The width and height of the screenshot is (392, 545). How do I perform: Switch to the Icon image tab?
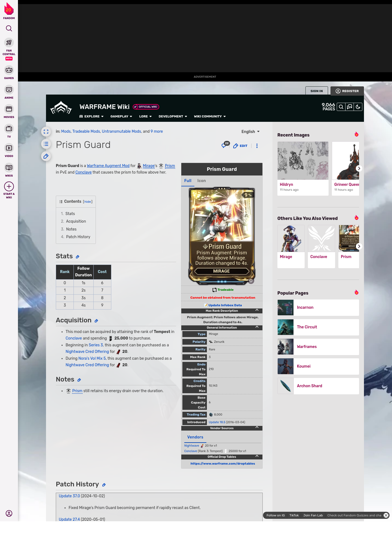click(x=201, y=181)
